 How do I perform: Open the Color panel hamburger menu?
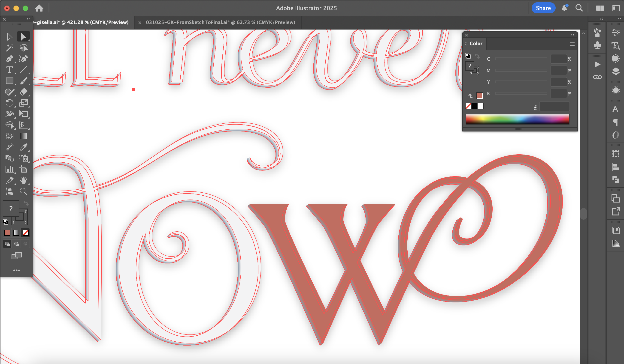pos(572,44)
